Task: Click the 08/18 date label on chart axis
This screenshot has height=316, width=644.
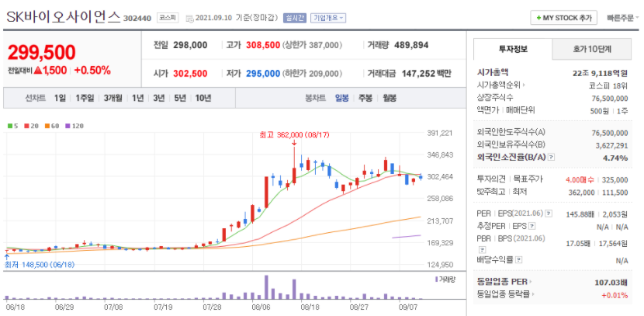Action: tap(310, 307)
